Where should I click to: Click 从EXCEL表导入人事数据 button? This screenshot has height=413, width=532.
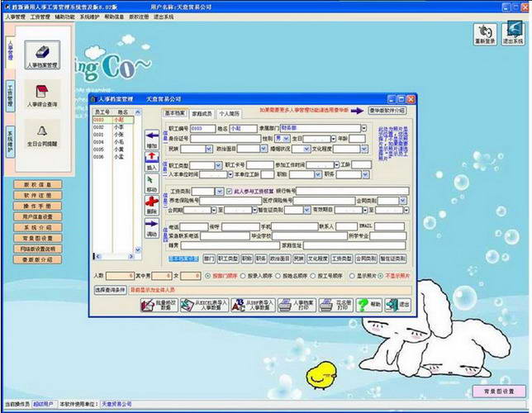(204, 305)
